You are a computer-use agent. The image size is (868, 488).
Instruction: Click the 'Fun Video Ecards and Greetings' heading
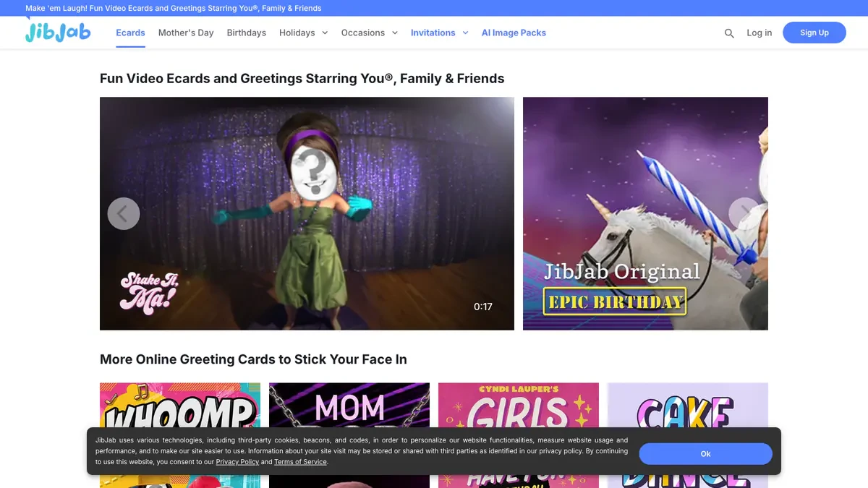coord(302,79)
